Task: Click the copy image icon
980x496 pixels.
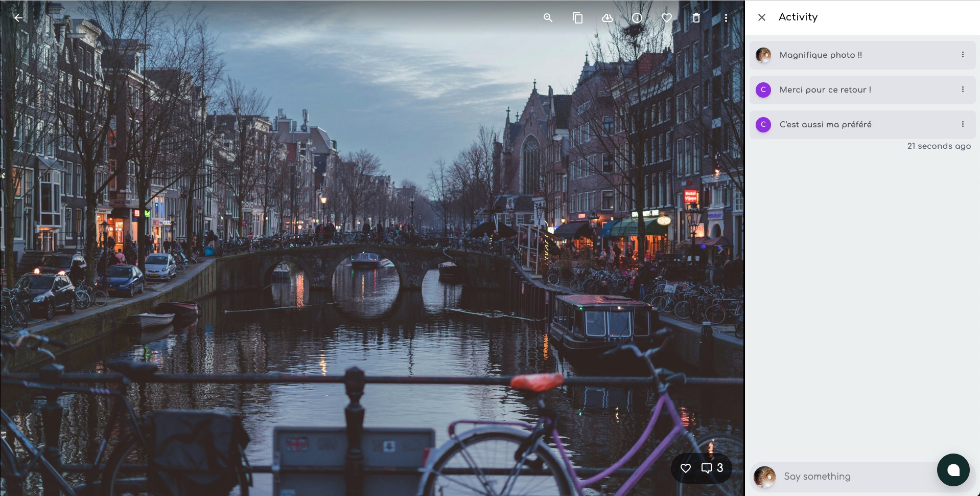Action: click(578, 18)
